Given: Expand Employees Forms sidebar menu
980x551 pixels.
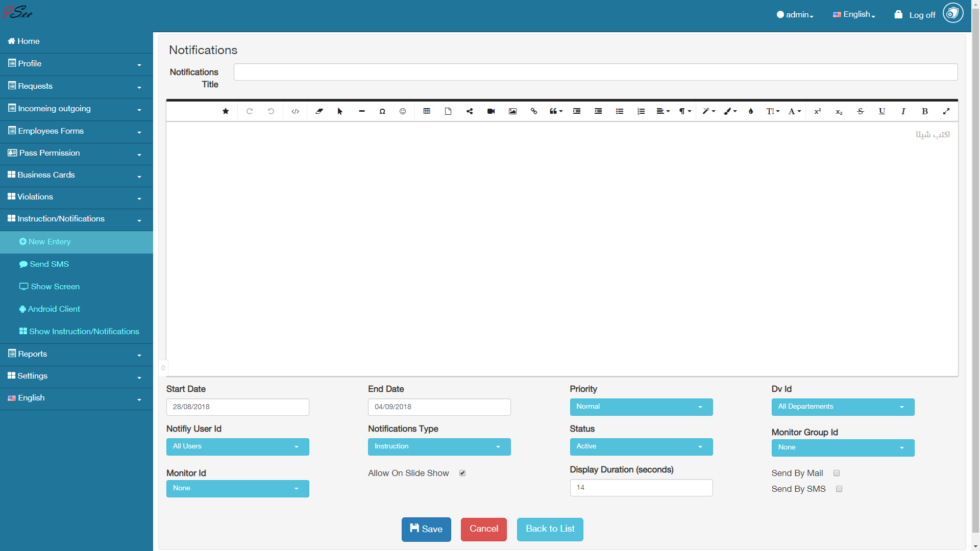Looking at the screenshot, I should point(77,131).
